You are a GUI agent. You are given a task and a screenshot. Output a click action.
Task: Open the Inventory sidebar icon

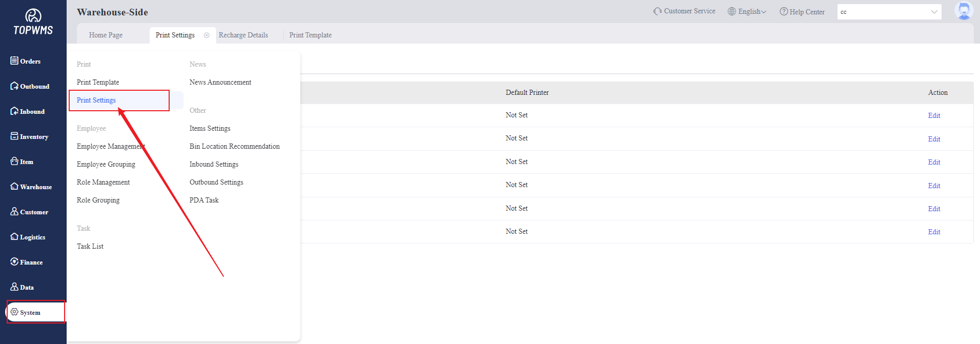point(14,136)
